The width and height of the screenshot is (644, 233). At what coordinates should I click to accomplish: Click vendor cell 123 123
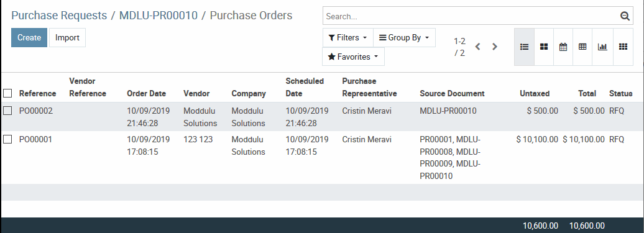pos(198,139)
